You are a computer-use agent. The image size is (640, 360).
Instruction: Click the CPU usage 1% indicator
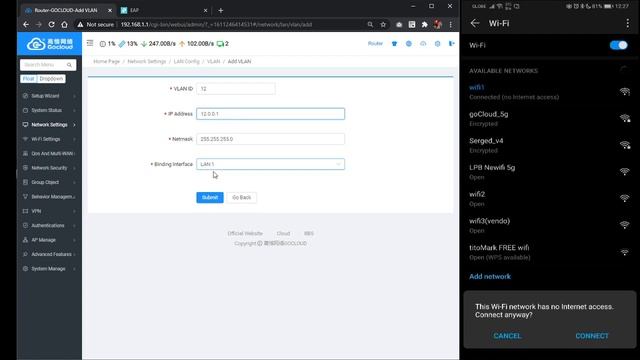pyautogui.click(x=107, y=44)
